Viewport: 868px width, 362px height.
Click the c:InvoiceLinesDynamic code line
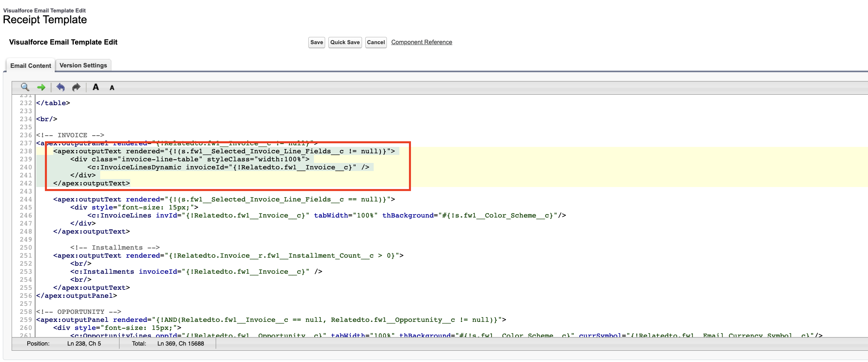coord(229,167)
